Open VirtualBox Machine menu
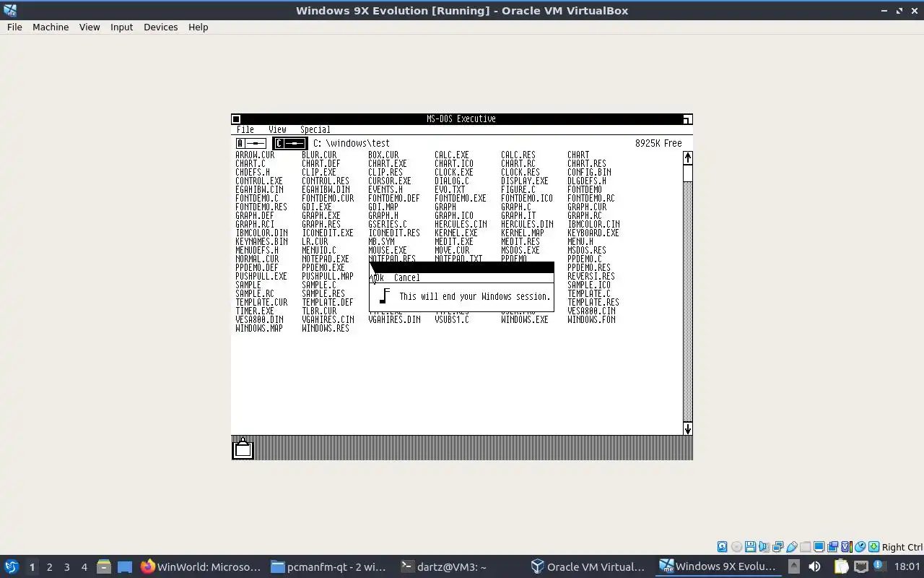Image resolution: width=924 pixels, height=578 pixels. pyautogui.click(x=51, y=27)
